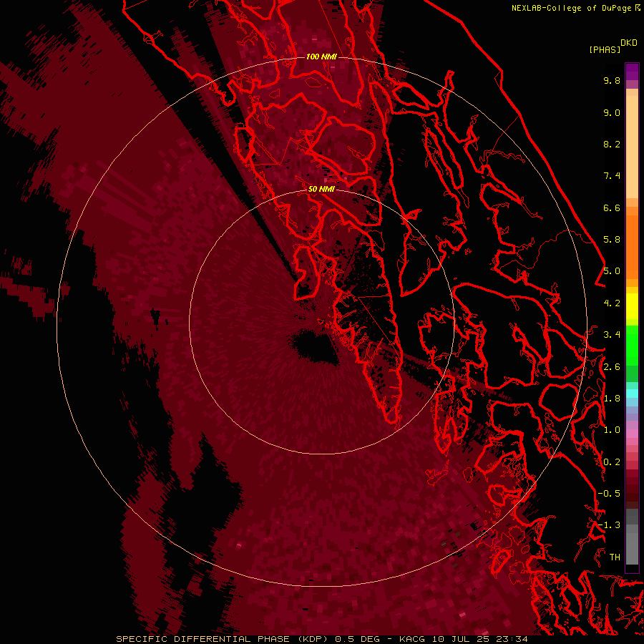Click the light peach segment of color bar
Viewport: 644px width, 644px height.
tap(632, 147)
